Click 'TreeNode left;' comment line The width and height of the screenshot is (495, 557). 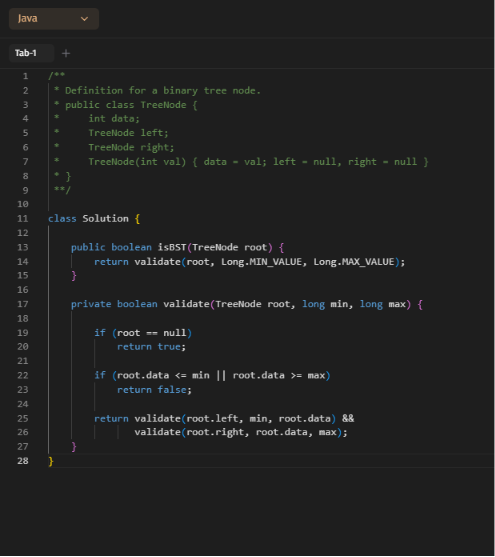(128, 133)
